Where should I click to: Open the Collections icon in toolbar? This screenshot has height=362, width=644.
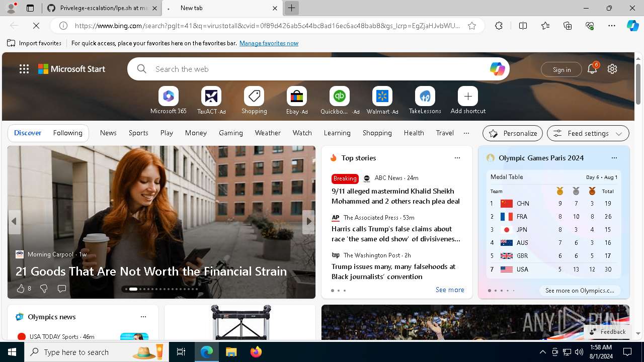(568, 26)
